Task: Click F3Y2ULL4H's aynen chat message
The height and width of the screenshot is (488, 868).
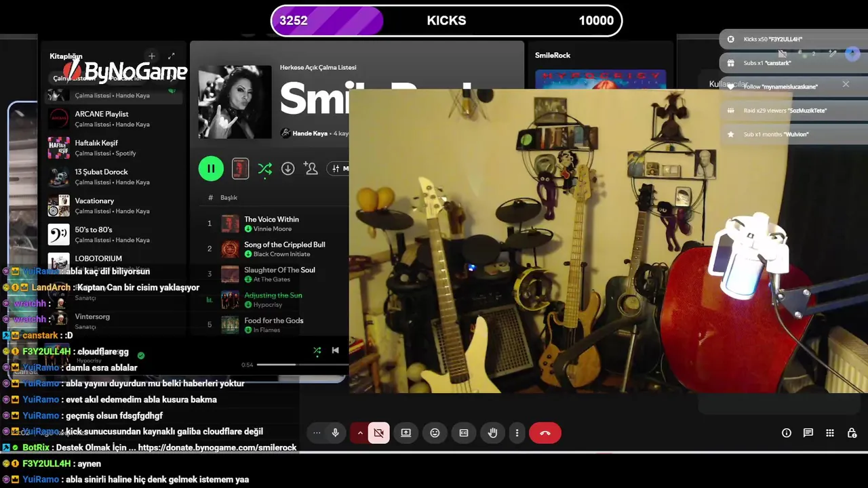Action: tap(89, 464)
